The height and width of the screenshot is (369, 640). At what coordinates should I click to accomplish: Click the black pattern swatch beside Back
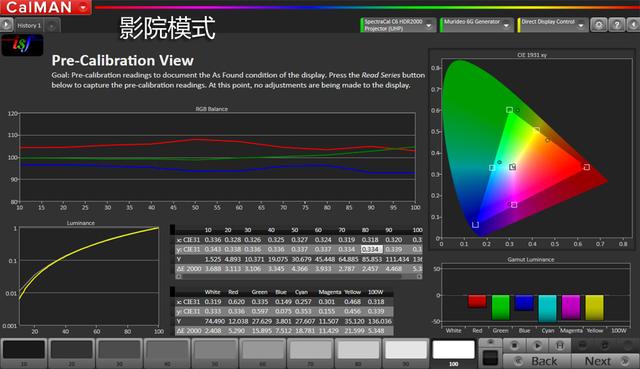(x=490, y=358)
